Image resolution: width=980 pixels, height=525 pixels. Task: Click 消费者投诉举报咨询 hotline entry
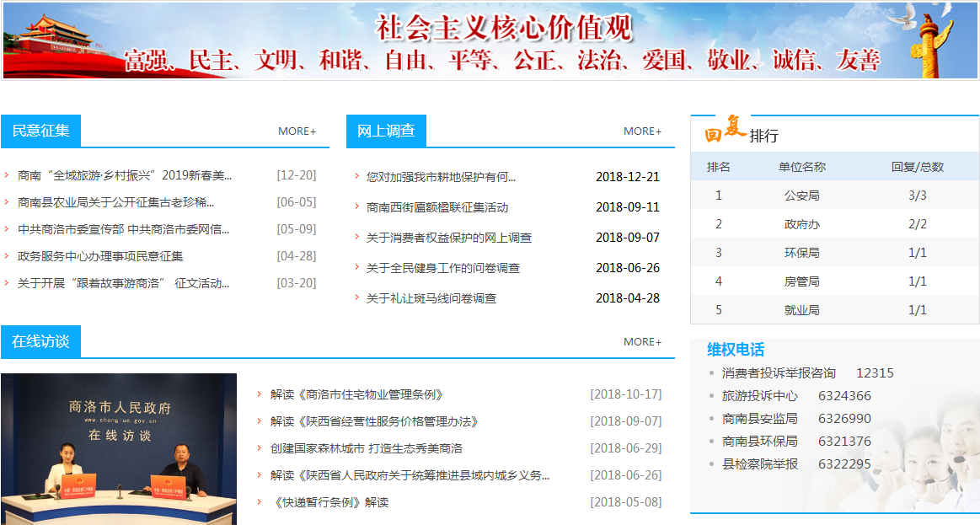(x=779, y=373)
